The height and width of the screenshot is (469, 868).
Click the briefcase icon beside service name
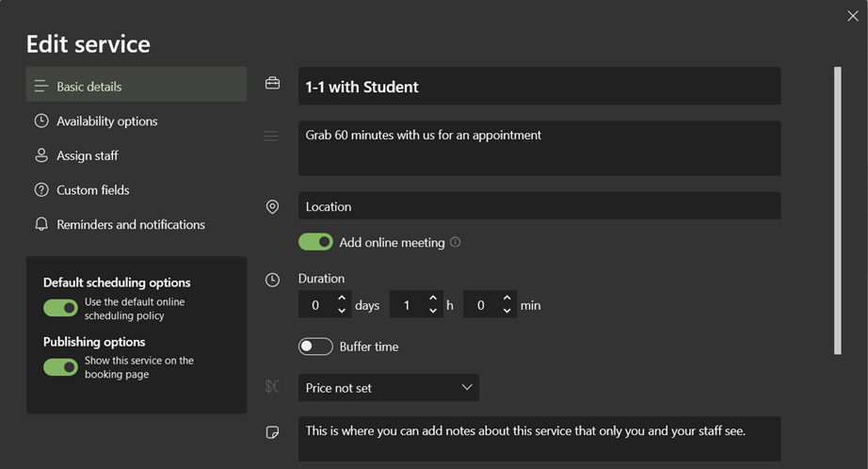pyautogui.click(x=272, y=84)
